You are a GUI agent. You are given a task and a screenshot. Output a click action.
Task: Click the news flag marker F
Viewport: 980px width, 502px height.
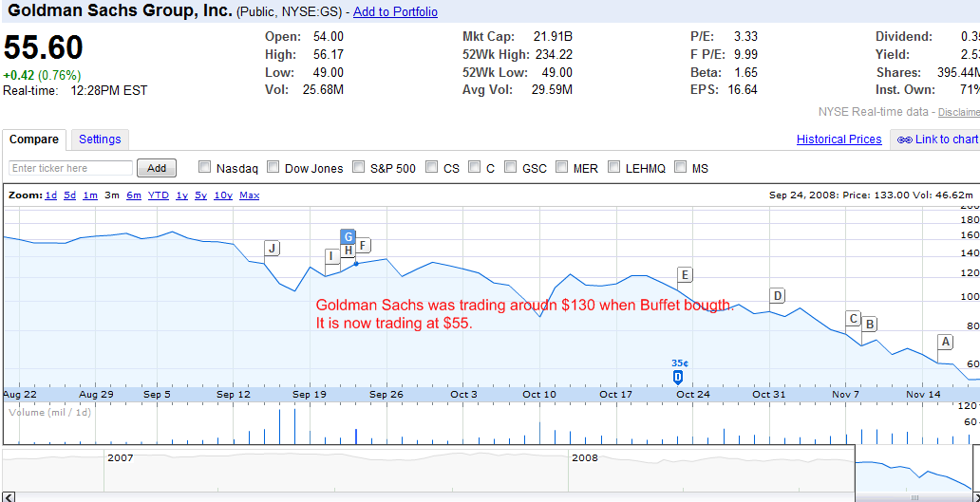click(363, 245)
